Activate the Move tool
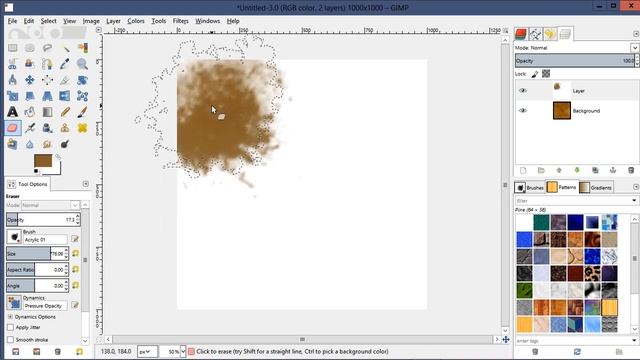640x360 pixels. pyautogui.click(x=30, y=80)
